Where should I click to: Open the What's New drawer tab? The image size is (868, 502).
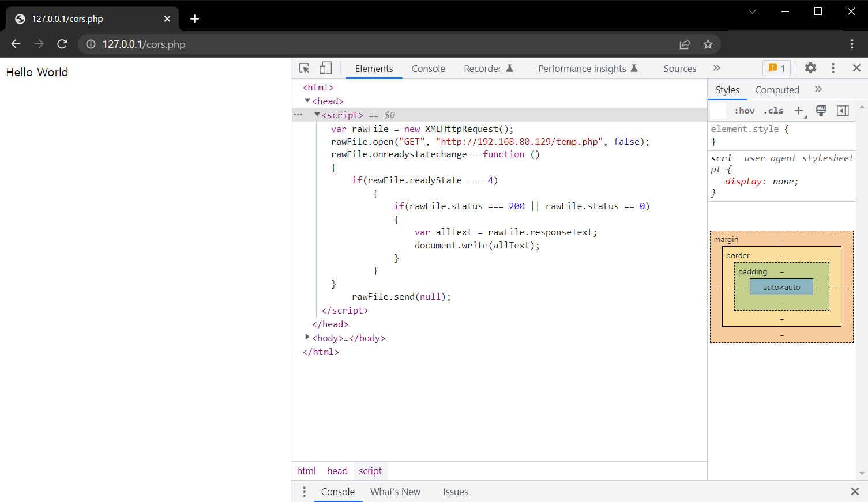tap(395, 492)
